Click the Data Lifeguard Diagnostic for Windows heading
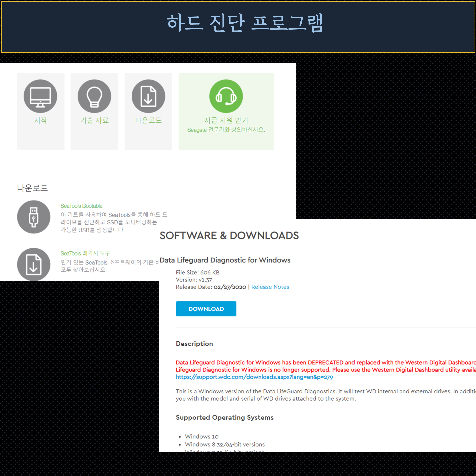 [x=225, y=260]
